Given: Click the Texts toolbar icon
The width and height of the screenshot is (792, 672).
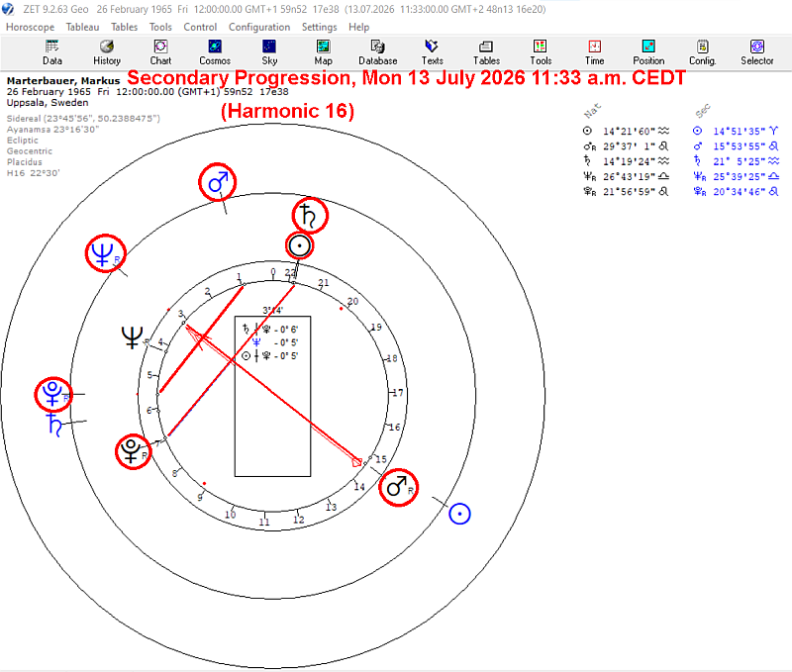Looking at the screenshot, I should click(x=432, y=52).
